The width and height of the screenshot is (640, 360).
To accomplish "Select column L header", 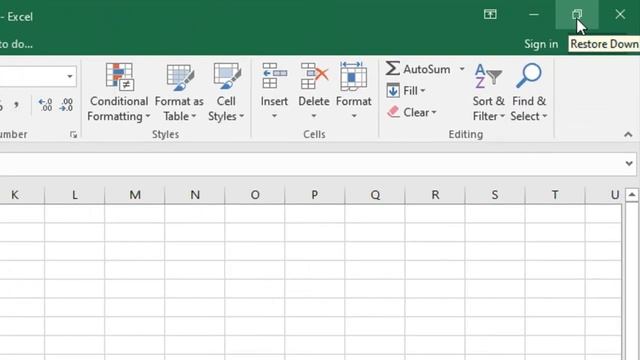I will 74,195.
